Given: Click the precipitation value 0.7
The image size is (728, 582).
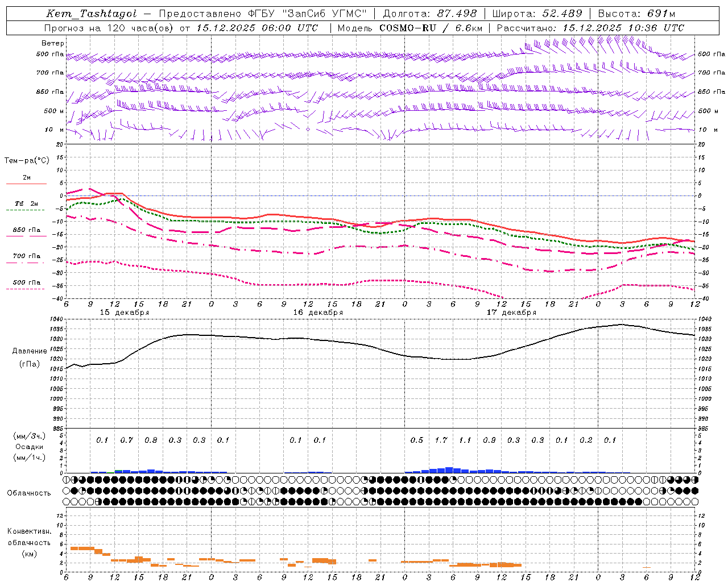Looking at the screenshot, I should [x=126, y=440].
